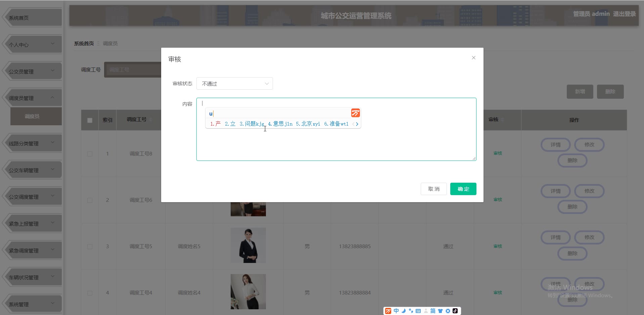Viewport: 644px width, 315px height.
Task: Click 退出登录 to log out
Action: pos(624,14)
